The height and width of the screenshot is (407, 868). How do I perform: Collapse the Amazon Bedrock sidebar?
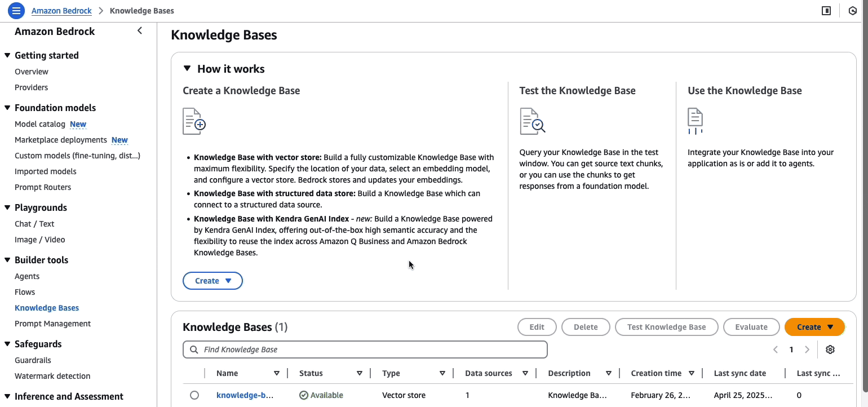139,31
